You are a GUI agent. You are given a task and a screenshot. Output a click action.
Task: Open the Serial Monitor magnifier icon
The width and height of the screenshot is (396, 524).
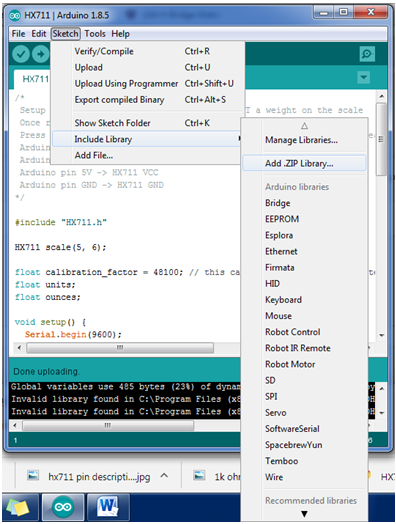click(x=367, y=53)
